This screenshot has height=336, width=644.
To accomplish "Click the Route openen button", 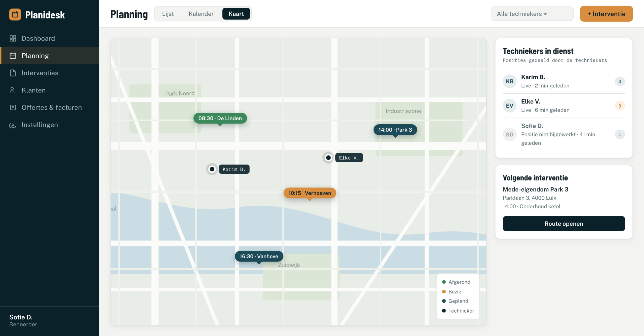I will click(564, 223).
